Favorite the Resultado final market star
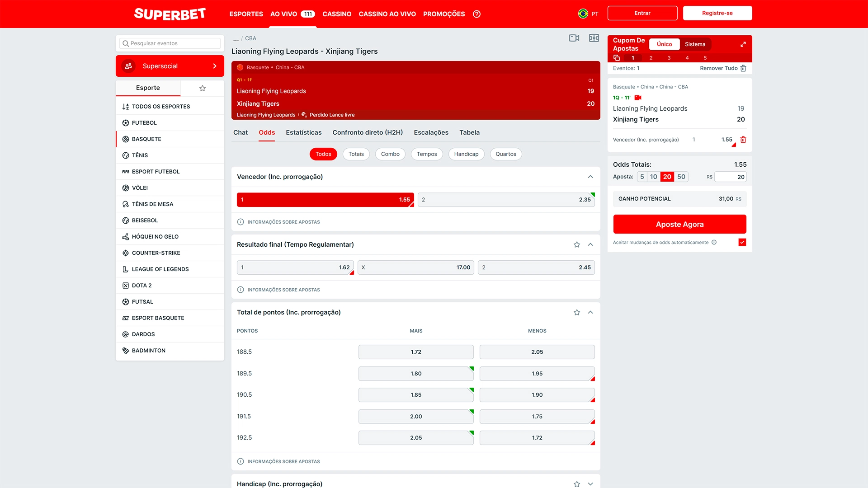 (577, 244)
